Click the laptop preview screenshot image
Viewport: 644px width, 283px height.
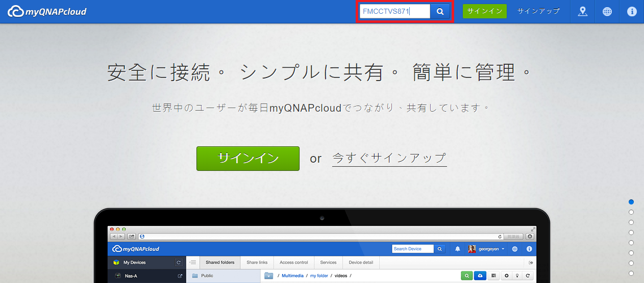pyautogui.click(x=322, y=246)
